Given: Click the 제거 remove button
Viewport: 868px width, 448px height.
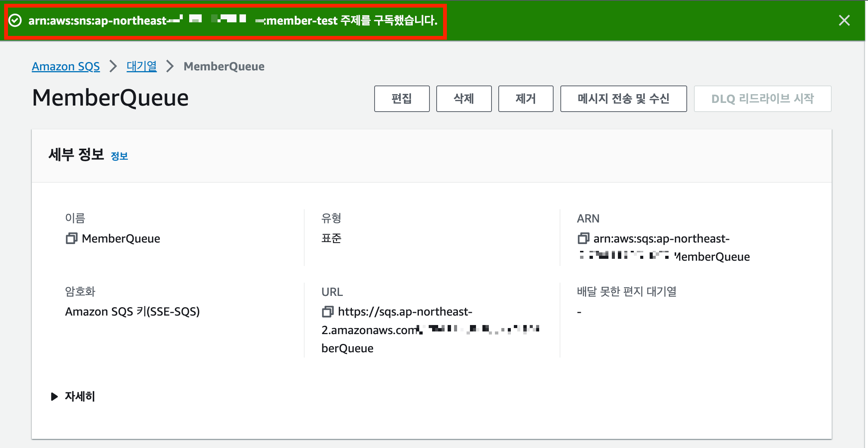Looking at the screenshot, I should (x=526, y=99).
